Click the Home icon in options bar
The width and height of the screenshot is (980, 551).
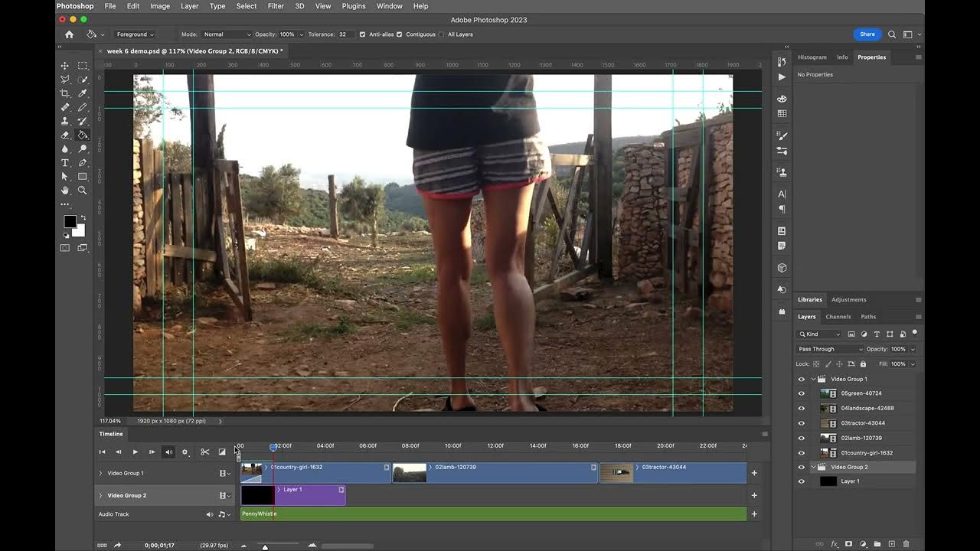(69, 34)
